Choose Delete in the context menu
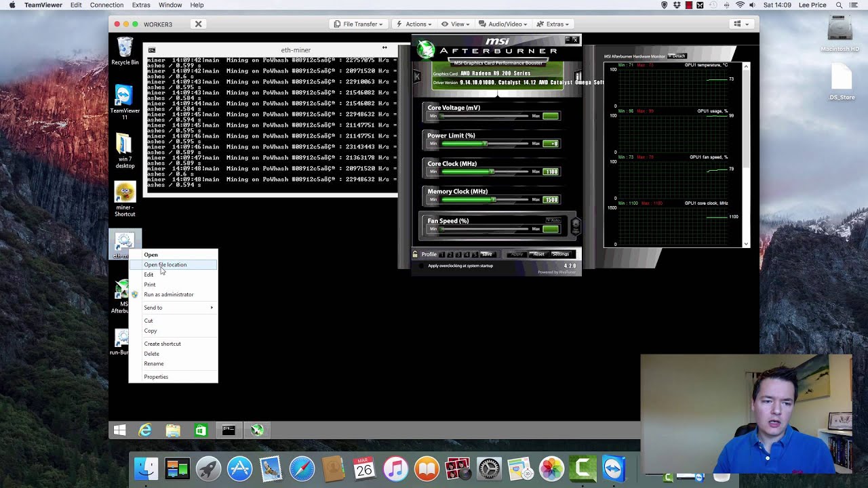The height and width of the screenshot is (488, 868). pyautogui.click(x=174, y=354)
